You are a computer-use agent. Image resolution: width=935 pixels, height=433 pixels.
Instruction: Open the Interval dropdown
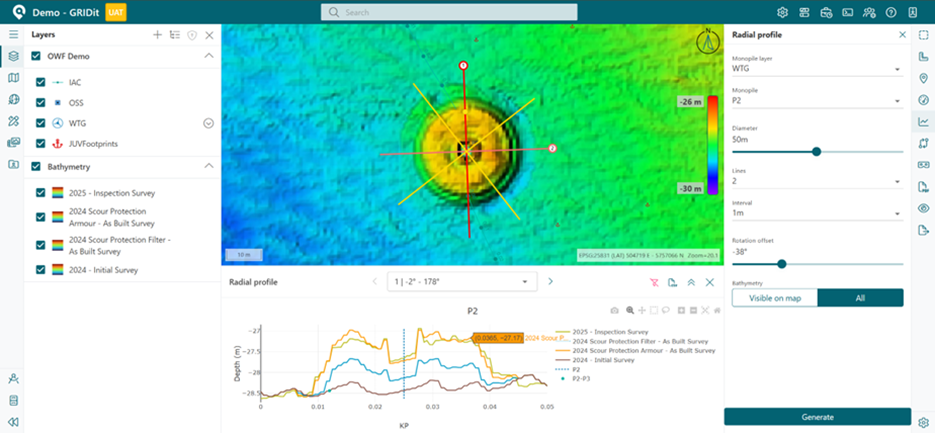point(817,213)
